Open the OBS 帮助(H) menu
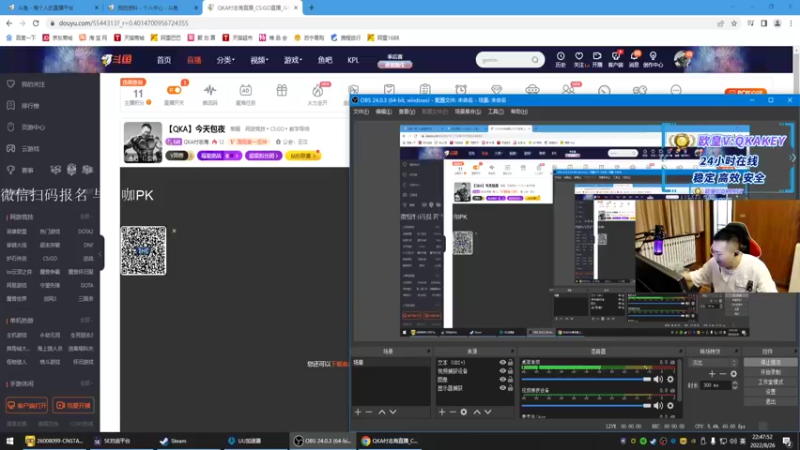 pos(519,111)
